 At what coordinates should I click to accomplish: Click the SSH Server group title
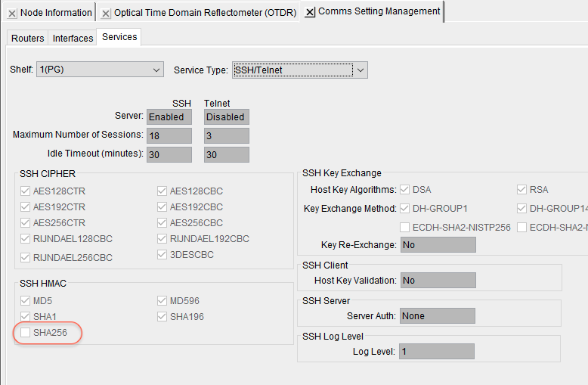tap(326, 301)
